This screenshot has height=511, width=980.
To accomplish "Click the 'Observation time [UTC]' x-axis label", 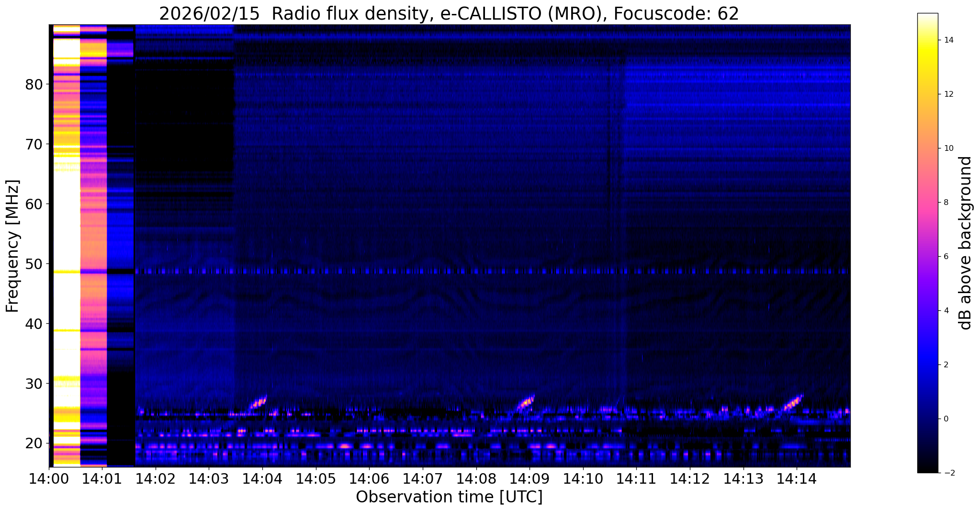I will pos(449,497).
